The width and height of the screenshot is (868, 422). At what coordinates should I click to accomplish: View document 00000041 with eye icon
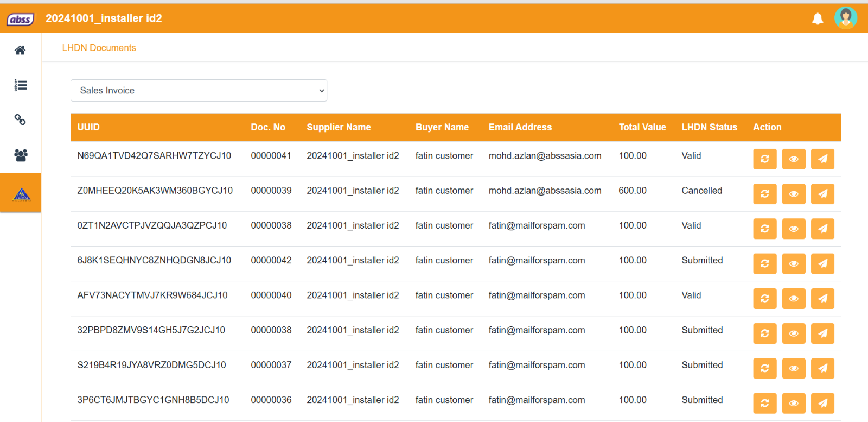pyautogui.click(x=793, y=159)
